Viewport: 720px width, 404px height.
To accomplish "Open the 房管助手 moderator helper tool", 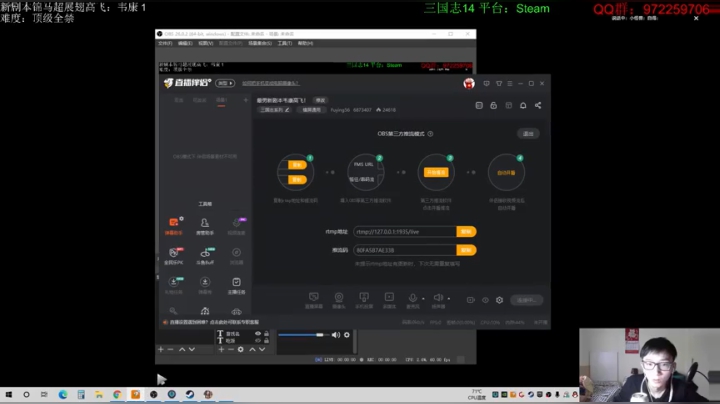I will 205,226.
